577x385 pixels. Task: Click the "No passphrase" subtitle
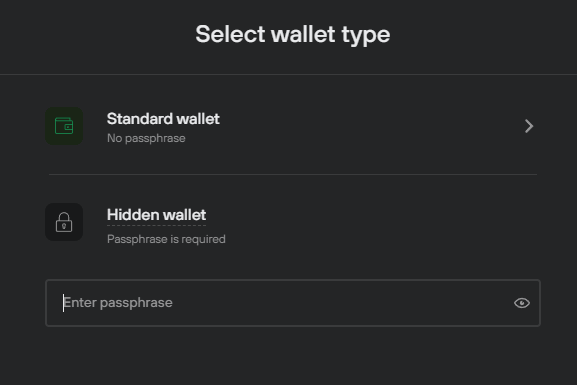146,138
